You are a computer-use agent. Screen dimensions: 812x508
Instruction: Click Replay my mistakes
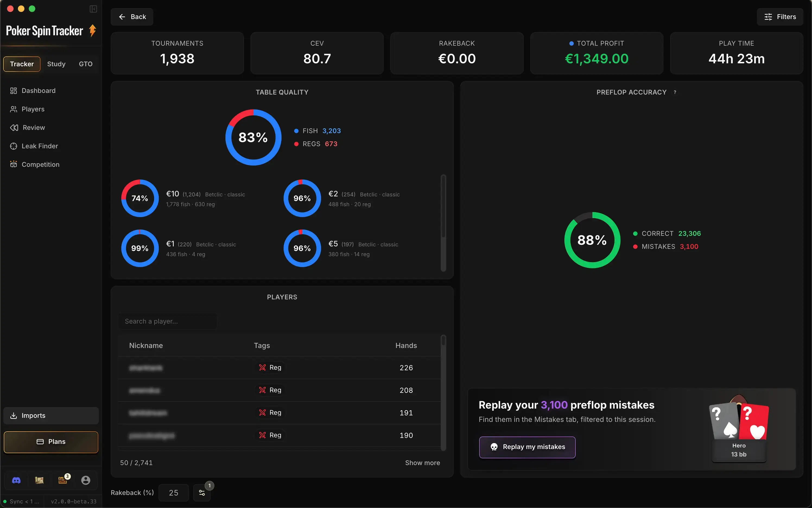527,447
